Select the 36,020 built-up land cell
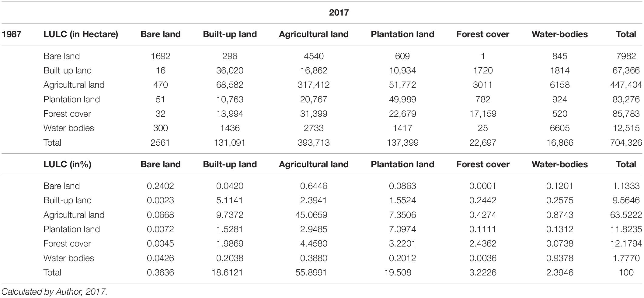This screenshot has width=644, height=298. click(230, 70)
